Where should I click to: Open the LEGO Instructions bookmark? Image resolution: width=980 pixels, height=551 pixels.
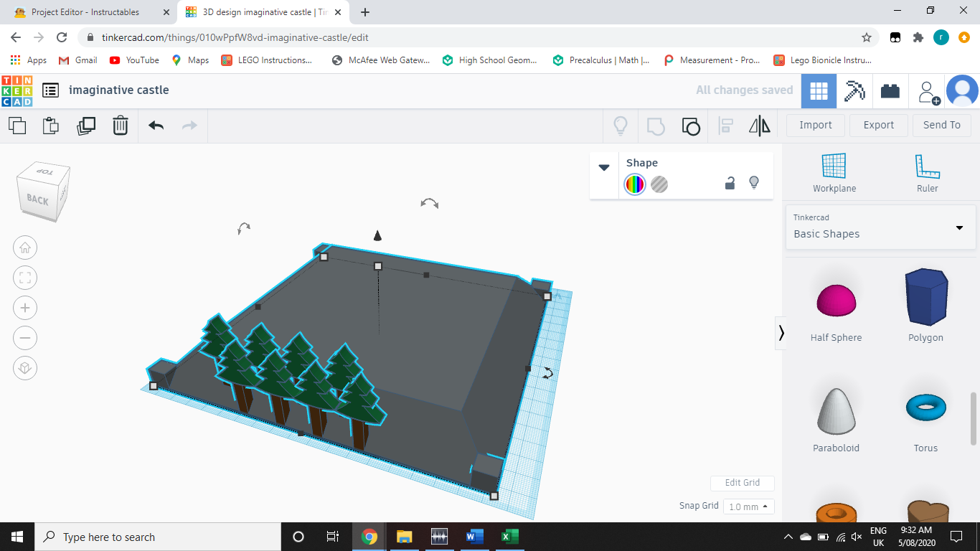click(x=267, y=60)
